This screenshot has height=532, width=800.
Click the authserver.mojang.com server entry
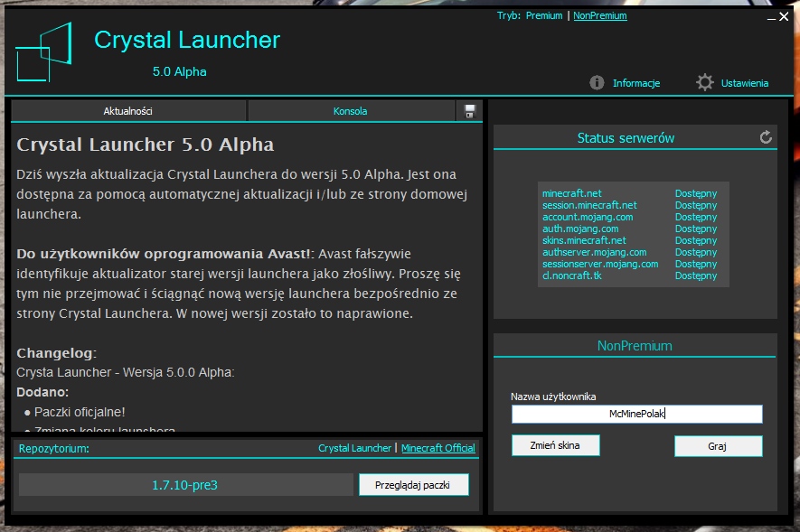595,252
